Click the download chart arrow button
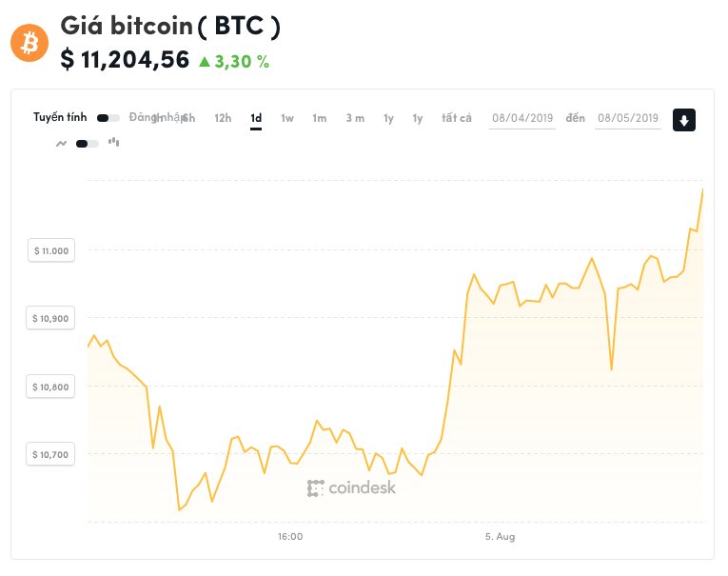The height and width of the screenshot is (576, 728). pyautogui.click(x=683, y=120)
